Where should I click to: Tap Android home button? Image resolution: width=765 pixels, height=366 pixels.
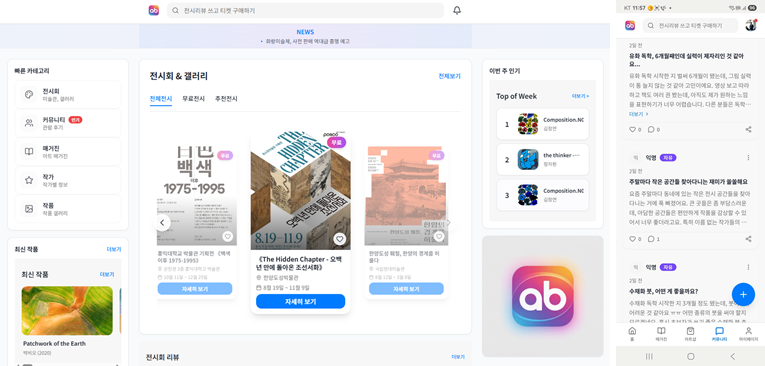point(690,357)
